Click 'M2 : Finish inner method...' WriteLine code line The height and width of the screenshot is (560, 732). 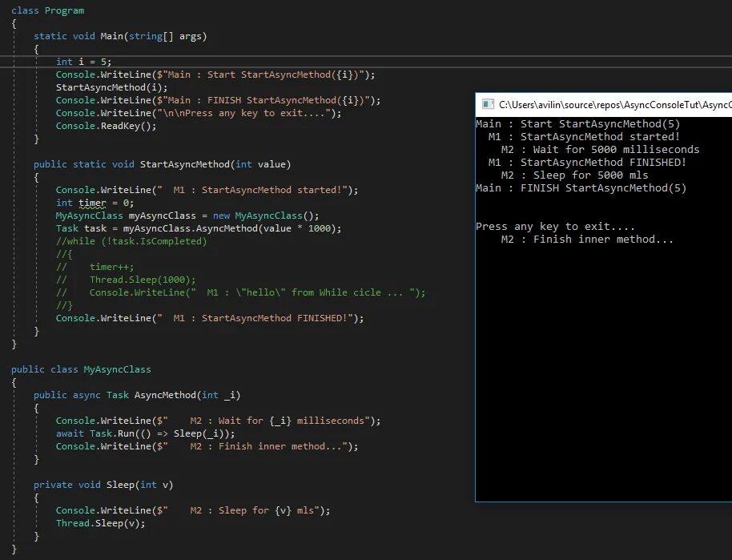pyautogui.click(x=207, y=446)
